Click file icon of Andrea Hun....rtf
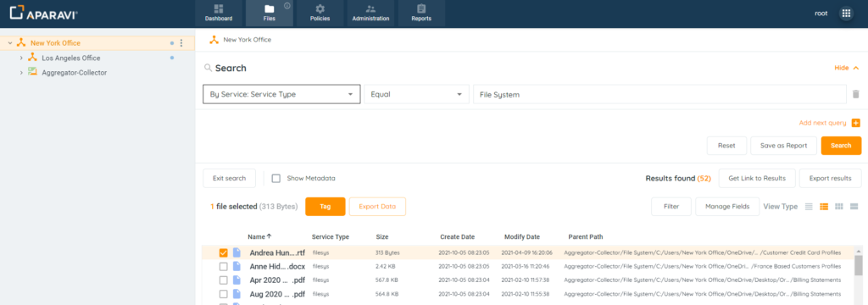Screen dimensions: 868x305 pos(237,252)
